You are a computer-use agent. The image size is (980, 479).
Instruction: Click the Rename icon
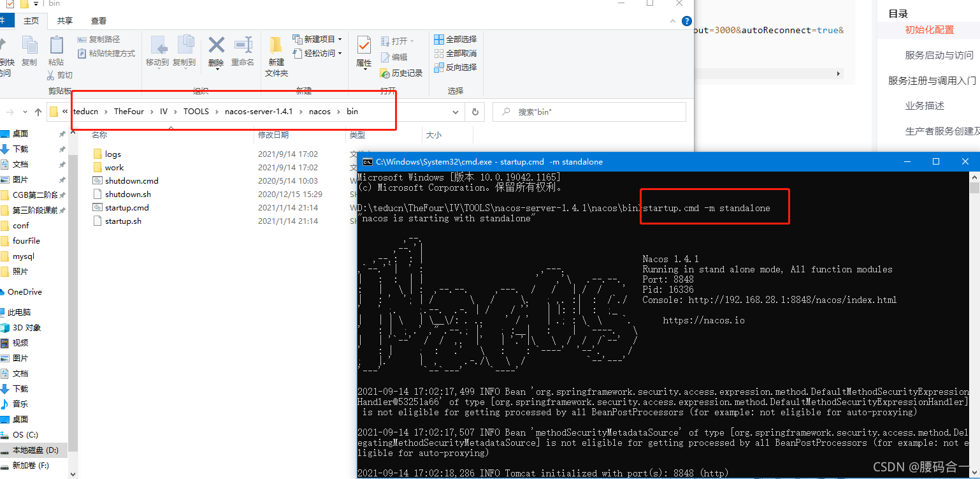click(243, 50)
